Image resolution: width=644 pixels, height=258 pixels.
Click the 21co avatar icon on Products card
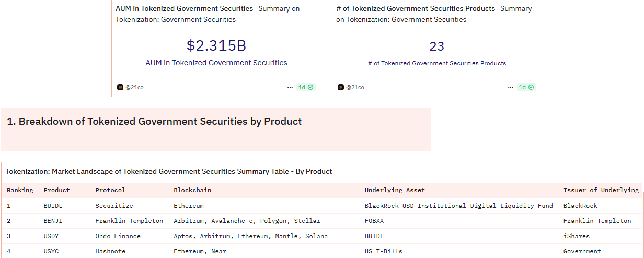pyautogui.click(x=341, y=87)
